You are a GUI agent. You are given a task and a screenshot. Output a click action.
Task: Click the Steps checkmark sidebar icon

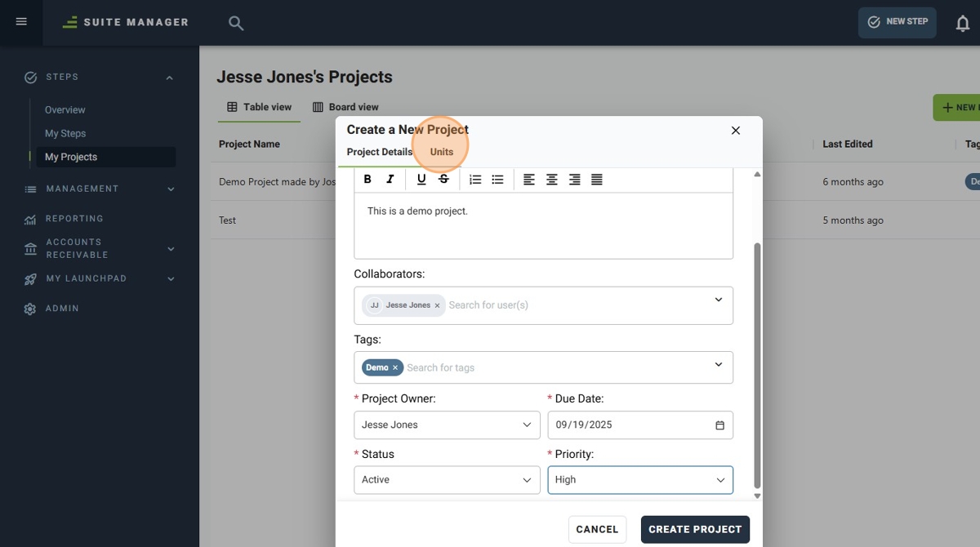[x=30, y=78]
